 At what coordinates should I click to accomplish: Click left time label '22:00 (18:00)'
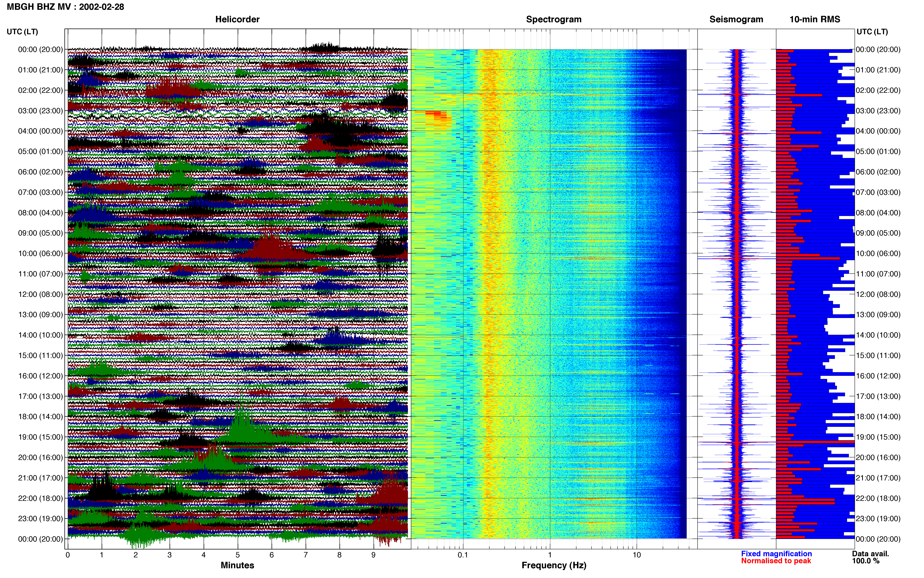pyautogui.click(x=40, y=498)
